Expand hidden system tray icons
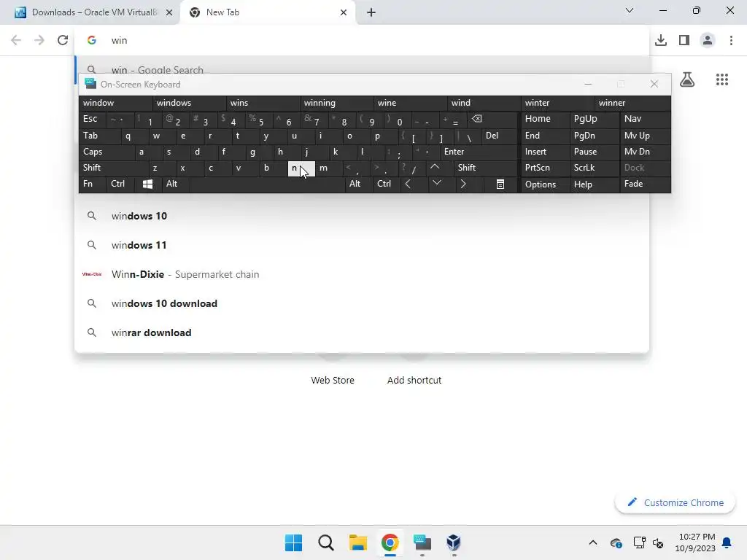Image resolution: width=747 pixels, height=560 pixels. click(x=592, y=542)
